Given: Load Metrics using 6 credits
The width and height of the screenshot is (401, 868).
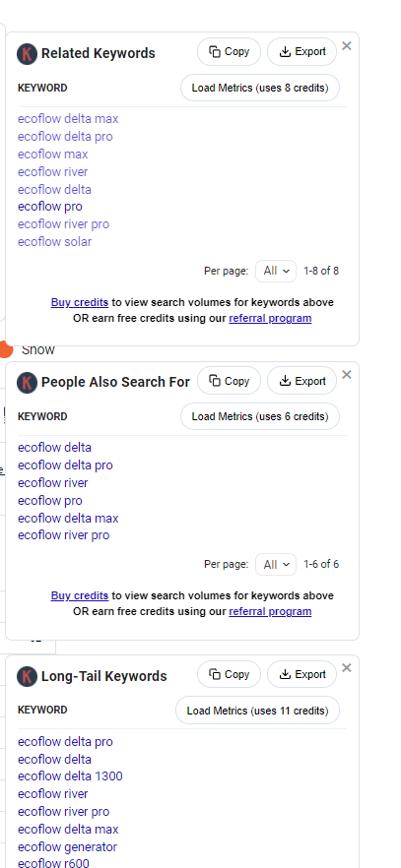Looking at the screenshot, I should pyautogui.click(x=260, y=416).
